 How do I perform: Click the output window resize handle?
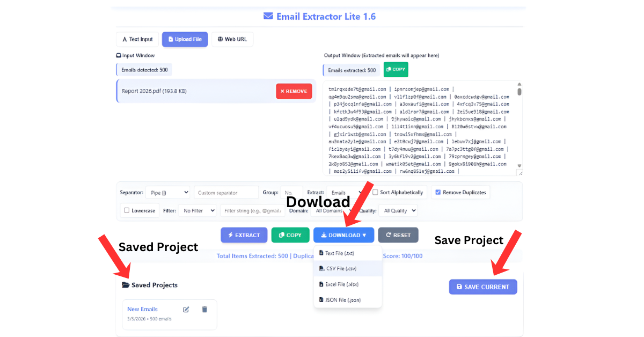coord(520,172)
